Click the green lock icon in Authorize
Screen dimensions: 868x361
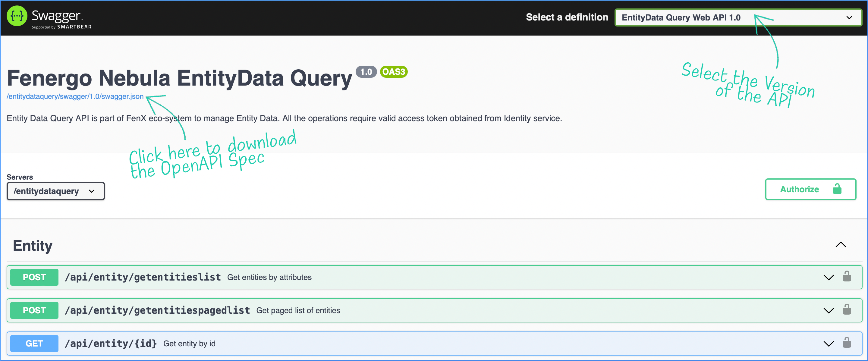[x=837, y=189]
